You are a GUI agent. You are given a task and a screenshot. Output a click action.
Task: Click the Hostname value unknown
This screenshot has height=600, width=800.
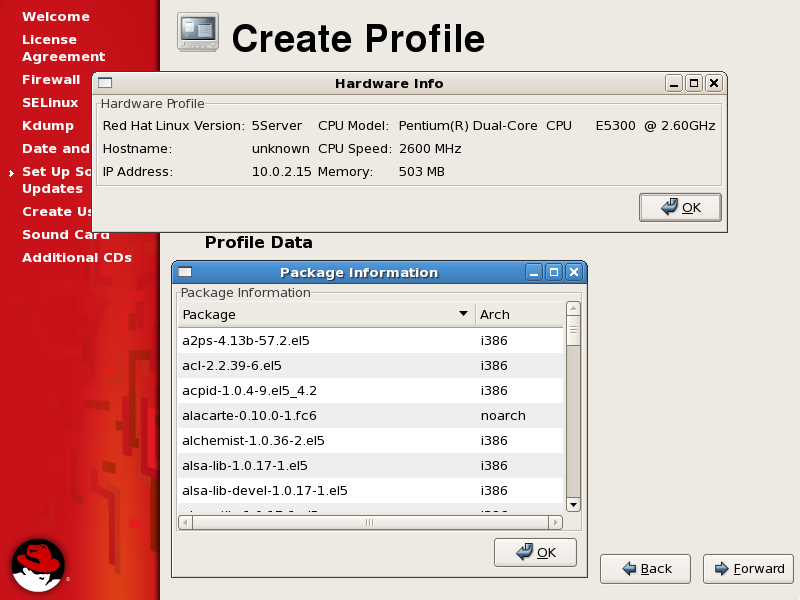[281, 148]
